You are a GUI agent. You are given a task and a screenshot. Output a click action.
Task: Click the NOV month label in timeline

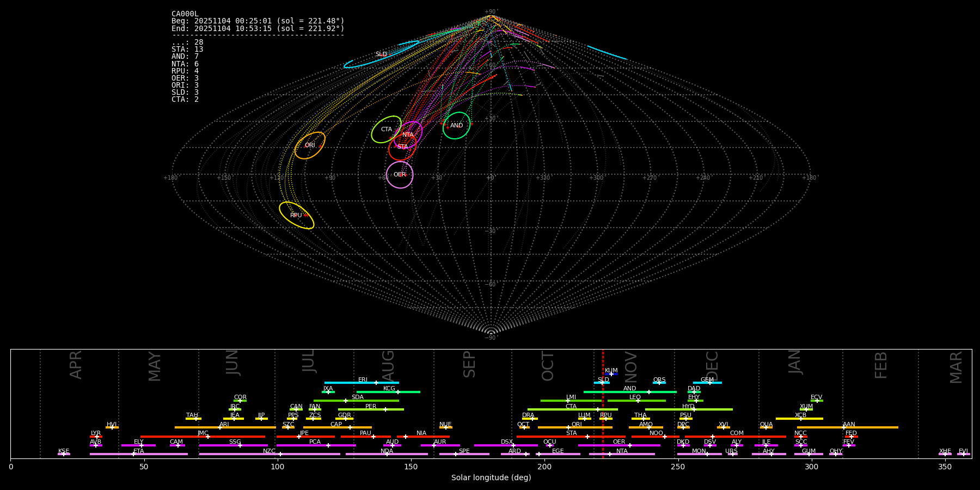click(x=630, y=366)
